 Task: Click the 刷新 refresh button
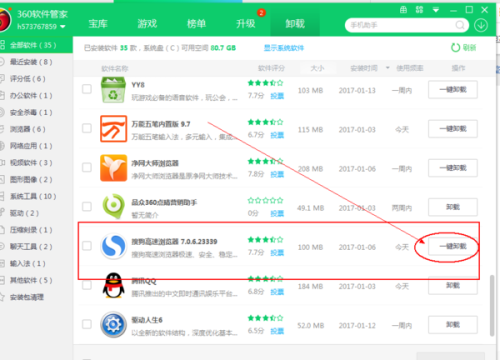[x=463, y=48]
